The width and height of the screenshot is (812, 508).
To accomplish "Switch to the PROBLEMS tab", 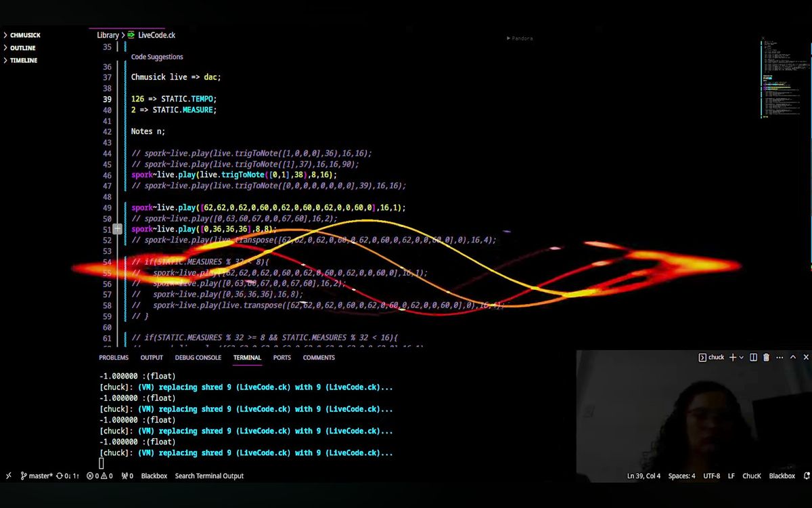I will point(113,358).
